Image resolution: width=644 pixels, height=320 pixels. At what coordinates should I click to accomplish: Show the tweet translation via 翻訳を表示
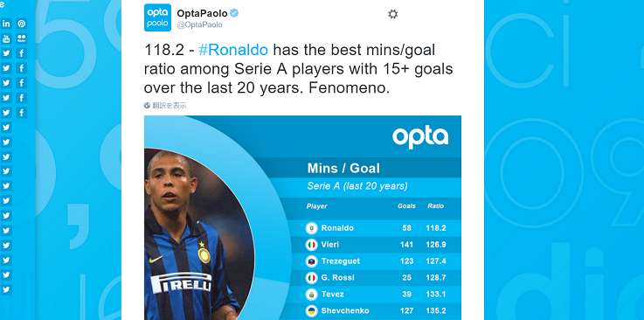[x=170, y=106]
